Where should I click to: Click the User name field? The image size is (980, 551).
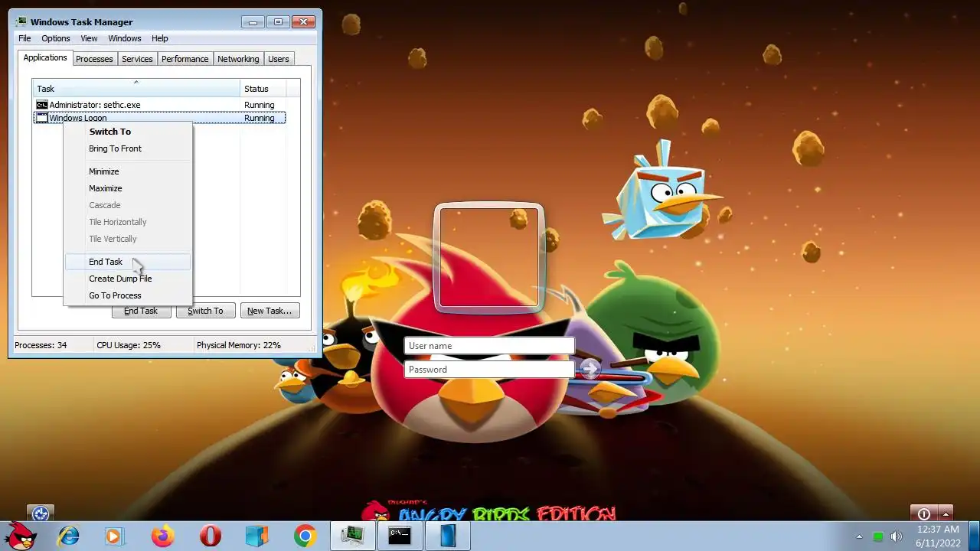(x=489, y=346)
